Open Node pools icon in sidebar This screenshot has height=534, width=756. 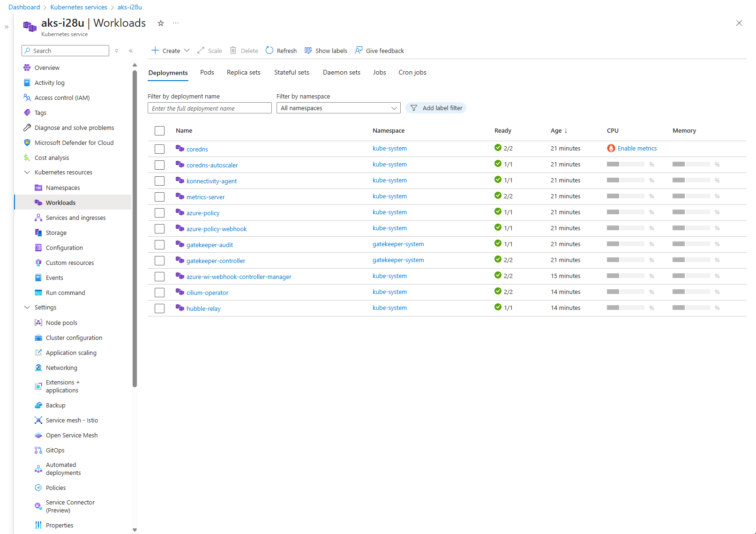[38, 323]
